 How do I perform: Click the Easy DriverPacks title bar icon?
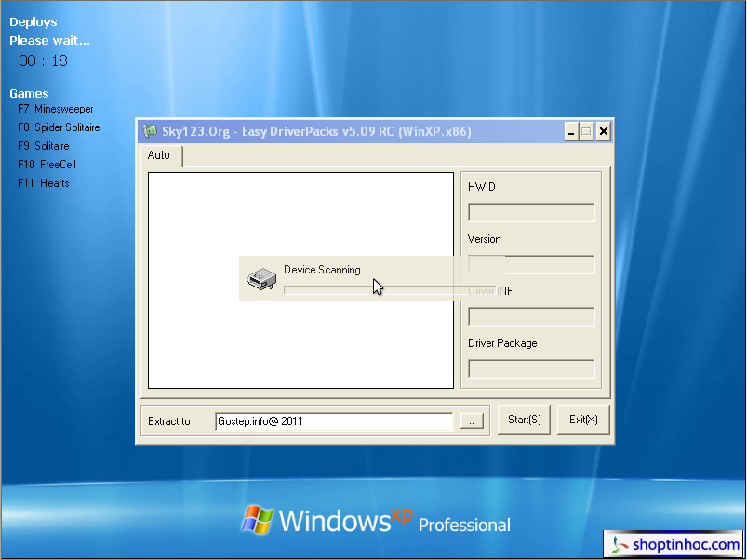pyautogui.click(x=150, y=131)
